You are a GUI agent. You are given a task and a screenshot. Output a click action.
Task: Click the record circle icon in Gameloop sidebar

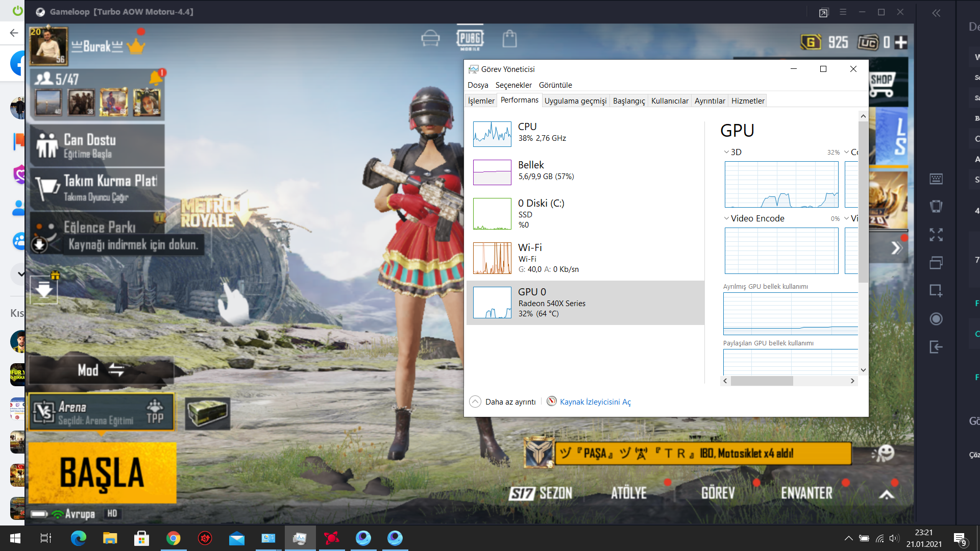tap(936, 319)
